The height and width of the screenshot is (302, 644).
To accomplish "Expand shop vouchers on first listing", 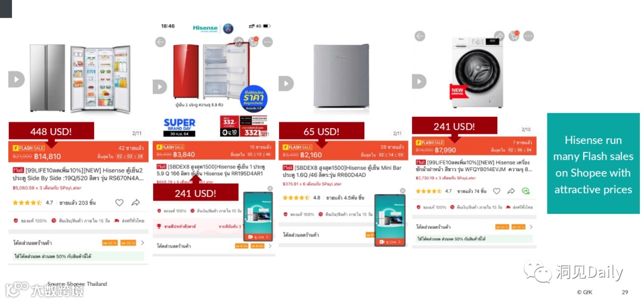I will coord(79,243).
